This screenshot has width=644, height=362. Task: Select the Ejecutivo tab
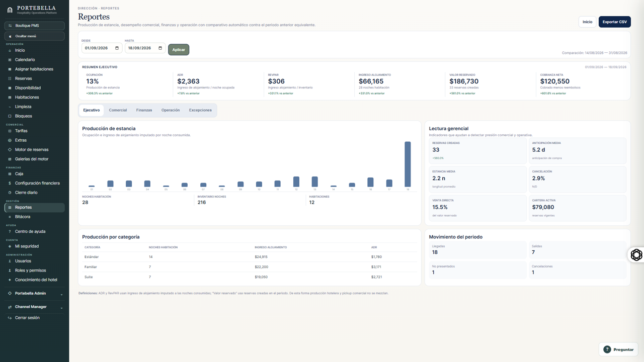(x=92, y=110)
